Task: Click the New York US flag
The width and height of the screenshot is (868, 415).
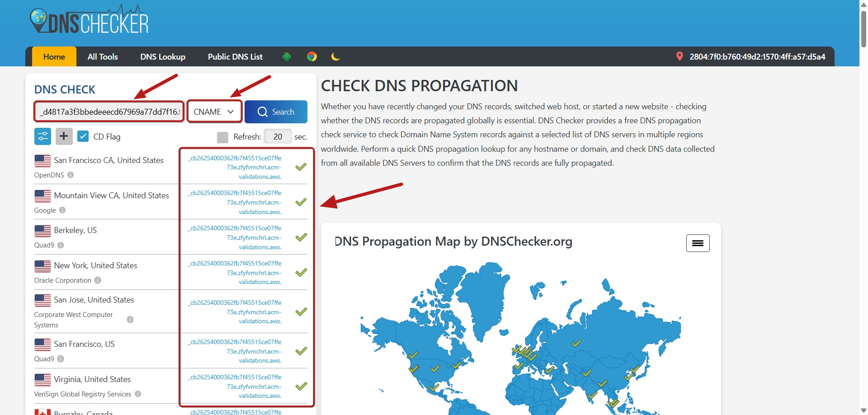Action: [42, 266]
